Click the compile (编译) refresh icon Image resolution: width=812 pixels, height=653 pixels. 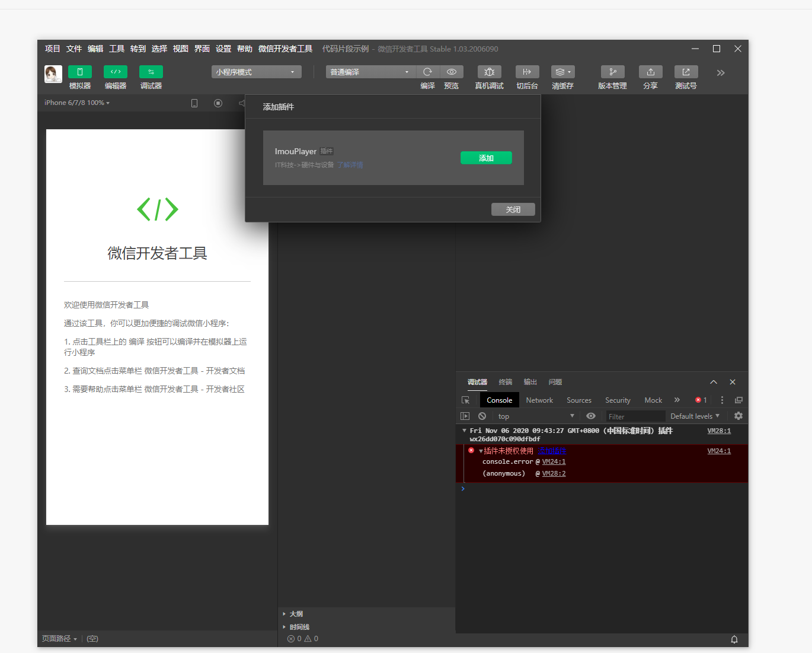427,72
